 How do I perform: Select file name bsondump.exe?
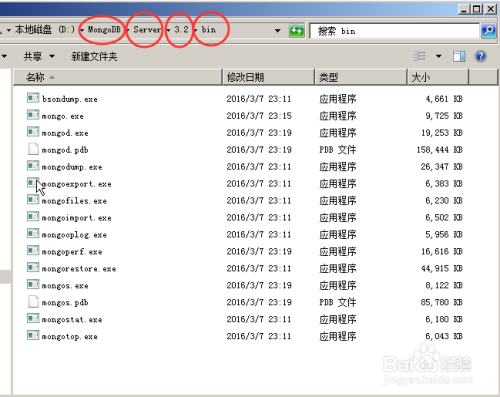click(x=70, y=99)
